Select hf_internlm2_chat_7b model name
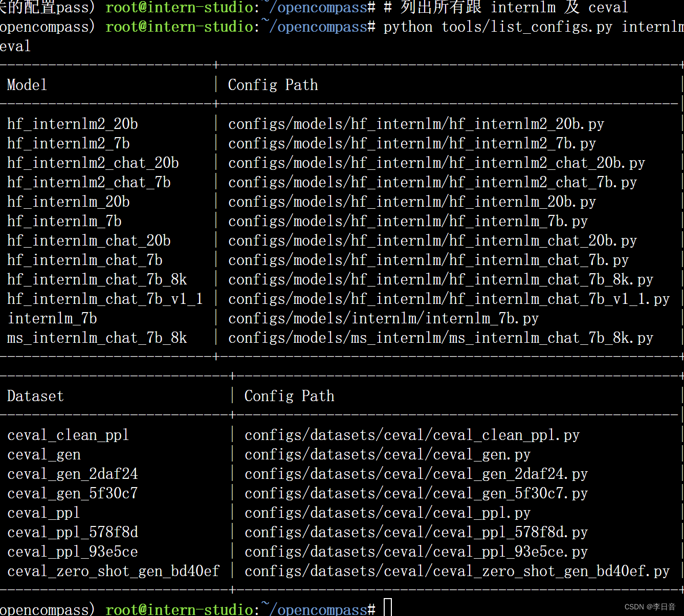The width and height of the screenshot is (684, 616). [x=89, y=183]
